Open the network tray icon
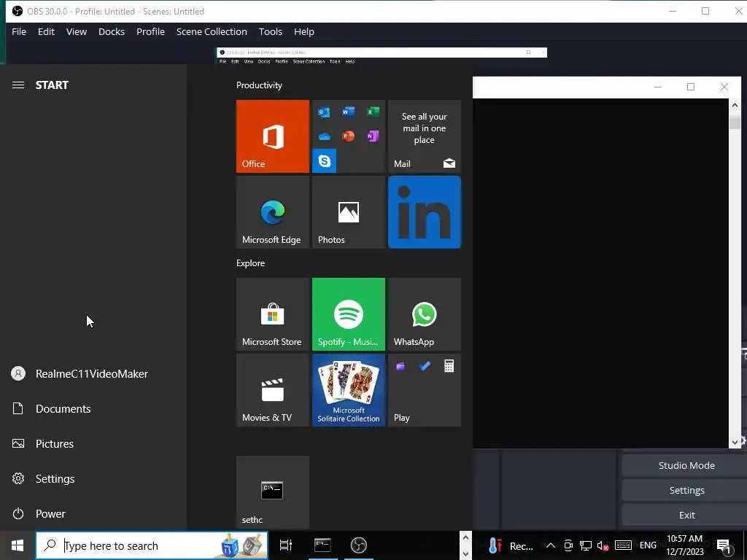 (586, 545)
